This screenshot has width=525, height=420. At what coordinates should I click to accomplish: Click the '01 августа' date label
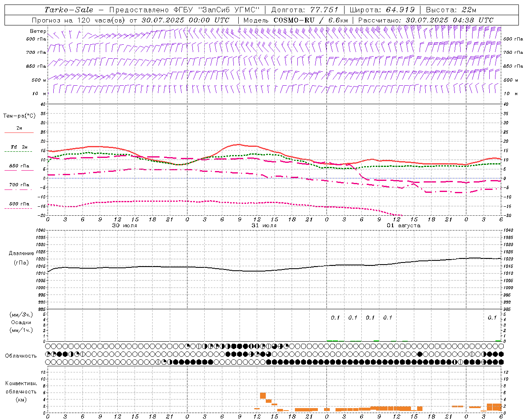tap(404, 226)
